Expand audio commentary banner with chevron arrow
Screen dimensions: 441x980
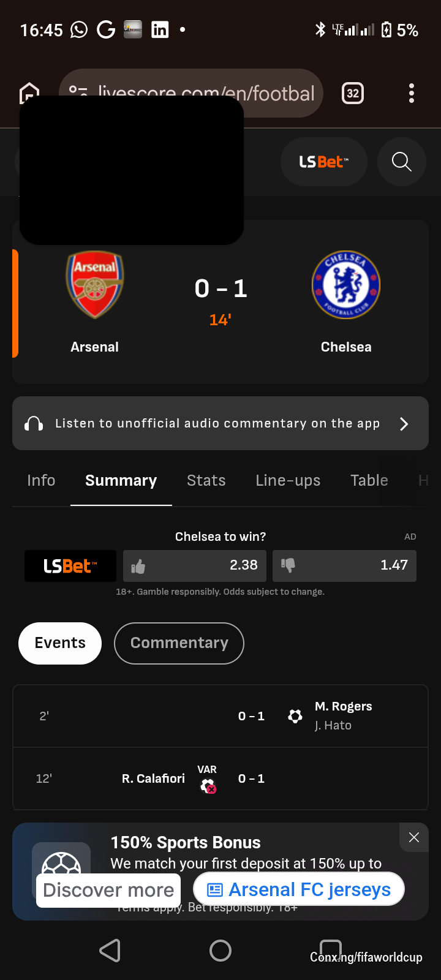point(404,424)
